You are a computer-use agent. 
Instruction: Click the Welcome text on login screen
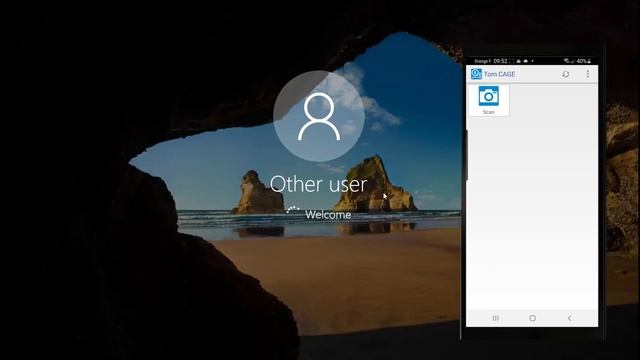tap(328, 215)
